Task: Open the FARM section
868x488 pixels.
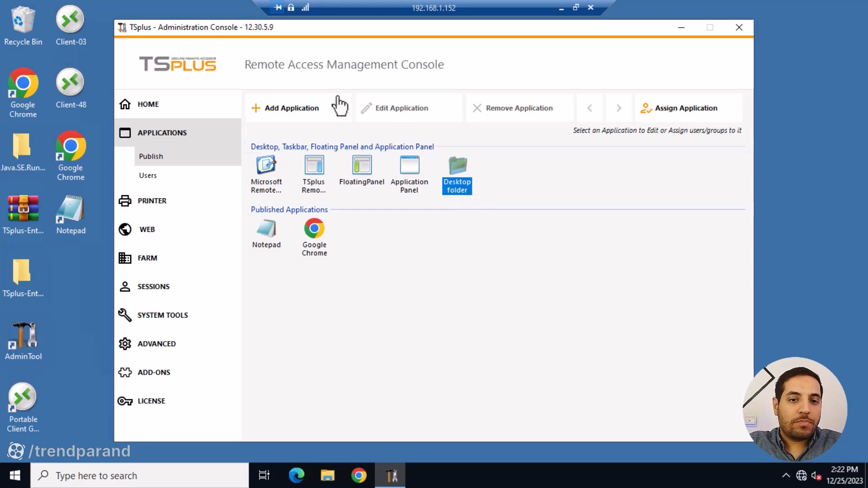Action: (x=178, y=258)
